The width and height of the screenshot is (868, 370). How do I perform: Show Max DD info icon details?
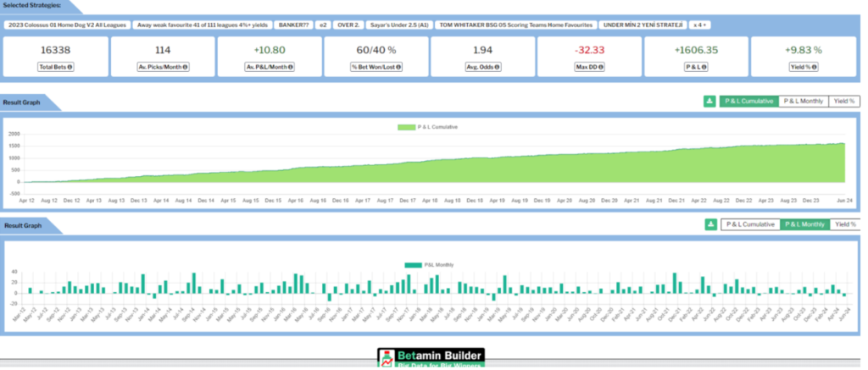pyautogui.click(x=602, y=67)
